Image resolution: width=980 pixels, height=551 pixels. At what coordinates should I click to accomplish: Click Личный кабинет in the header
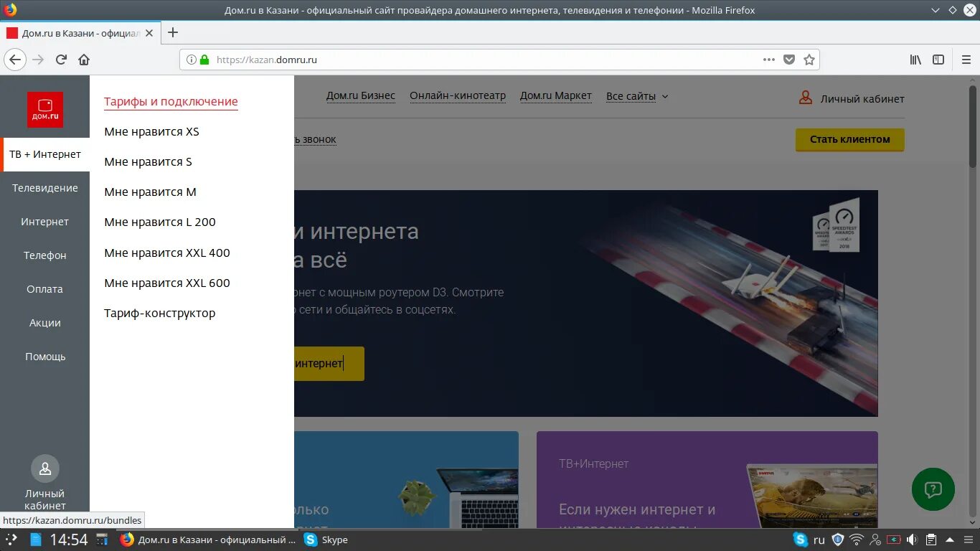862,99
